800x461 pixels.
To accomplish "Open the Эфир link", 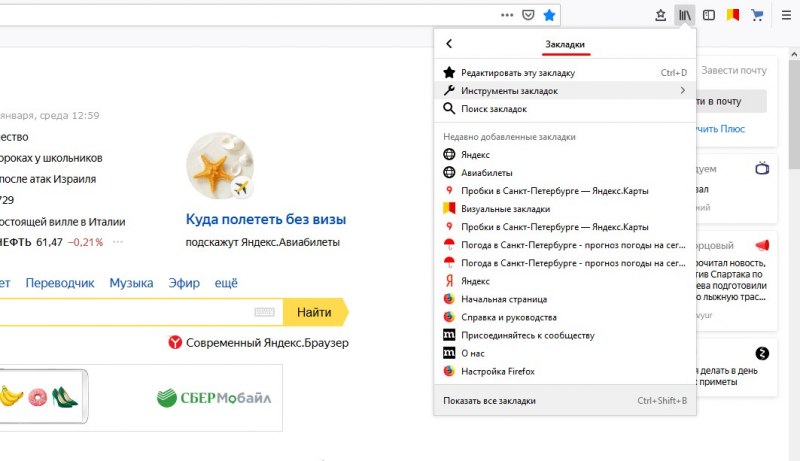I will coord(184,283).
